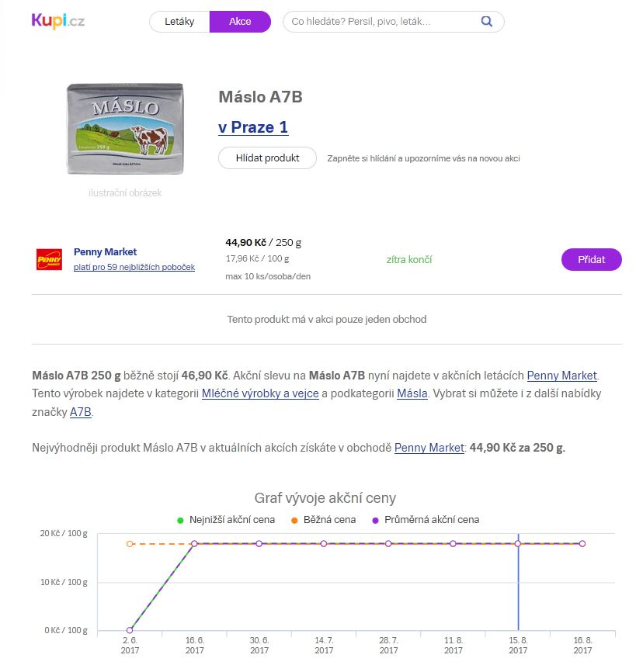Image resolution: width=636 pixels, height=672 pixels.
Task: Click the 'Graf vývoje akční ceny' chart title
Action: tap(325, 498)
